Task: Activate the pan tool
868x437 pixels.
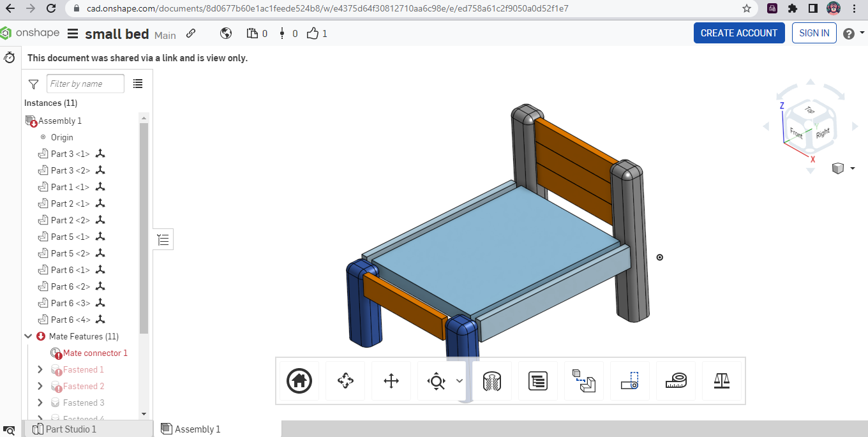Action: pos(391,381)
